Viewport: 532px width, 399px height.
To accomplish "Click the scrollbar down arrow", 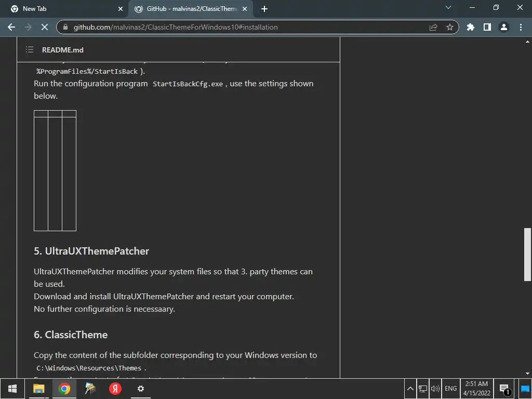I will pos(527,373).
